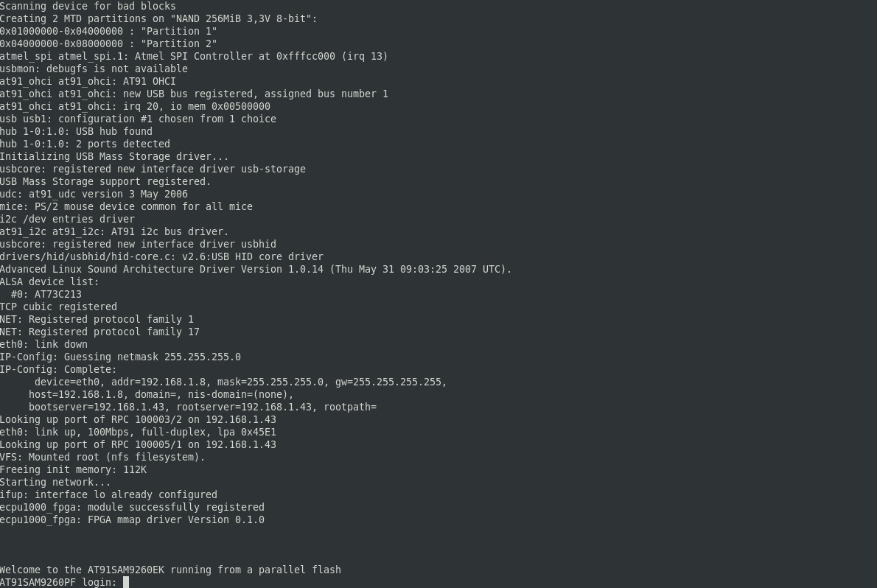Click the "eth0: link up, 100Mbps" line
Image resolution: width=877 pixels, height=588 pixels.
pos(138,432)
